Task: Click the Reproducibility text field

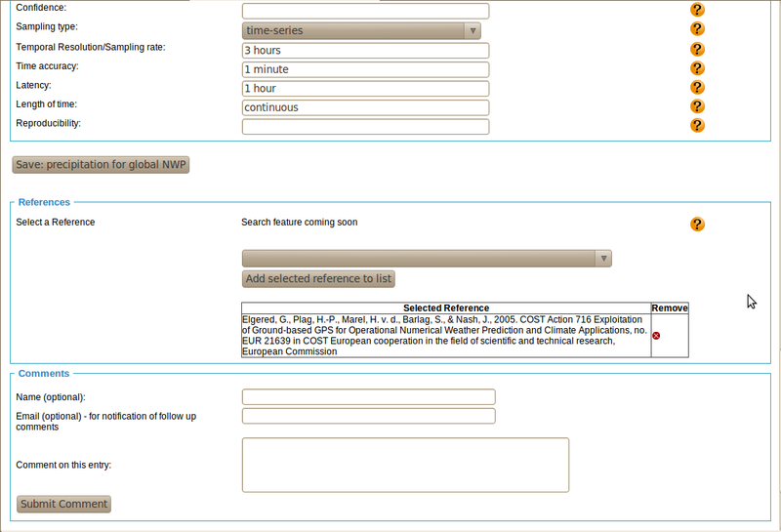Action: [365, 126]
